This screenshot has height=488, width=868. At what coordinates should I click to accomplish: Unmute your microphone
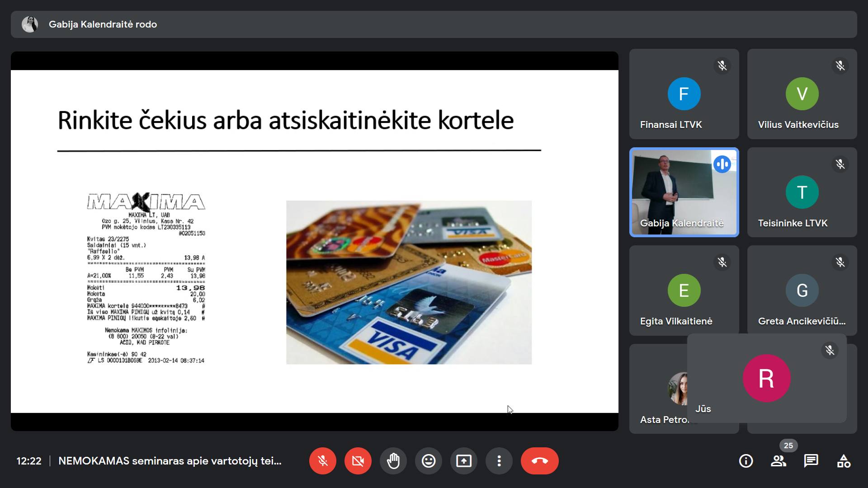coord(322,461)
